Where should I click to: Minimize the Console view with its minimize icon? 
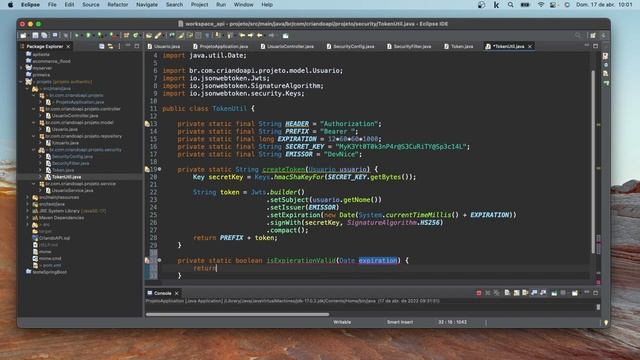point(587,293)
